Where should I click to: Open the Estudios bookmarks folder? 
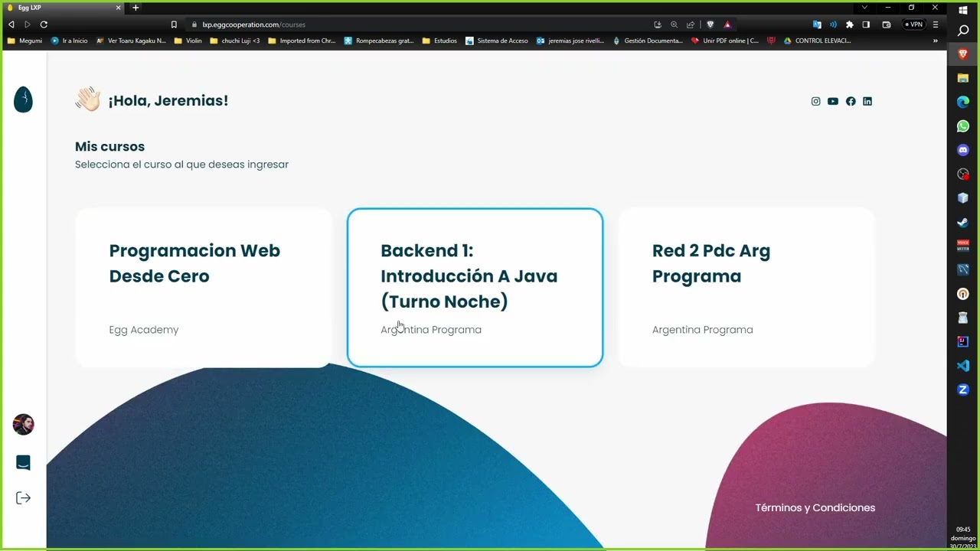pos(439,41)
